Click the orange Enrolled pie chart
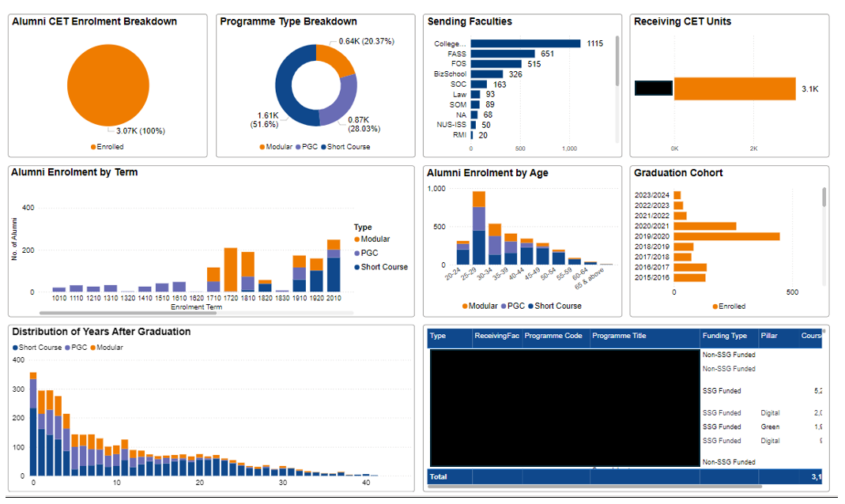The image size is (845, 504). click(x=108, y=85)
